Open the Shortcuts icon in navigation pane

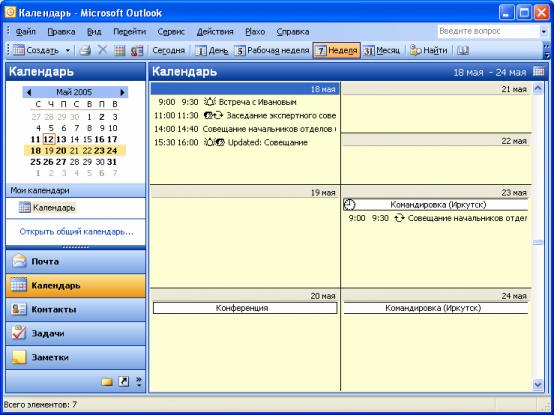tap(123, 382)
